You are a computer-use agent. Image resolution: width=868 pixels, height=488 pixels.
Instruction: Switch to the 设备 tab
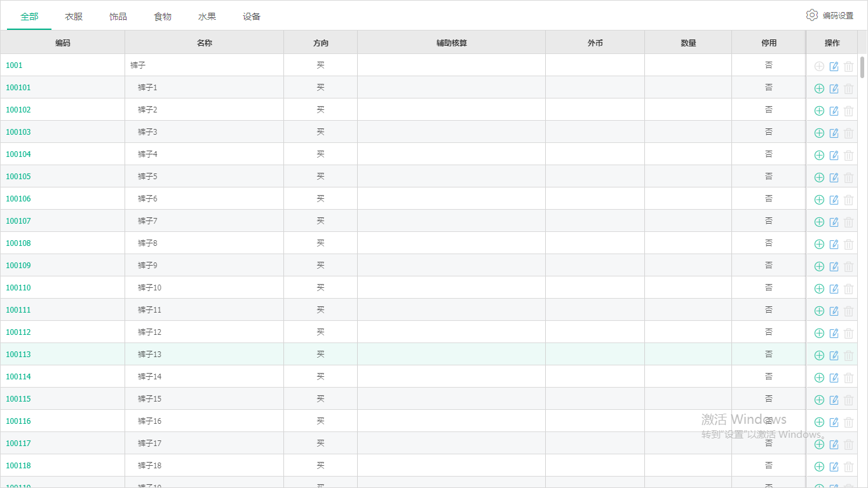coord(252,17)
